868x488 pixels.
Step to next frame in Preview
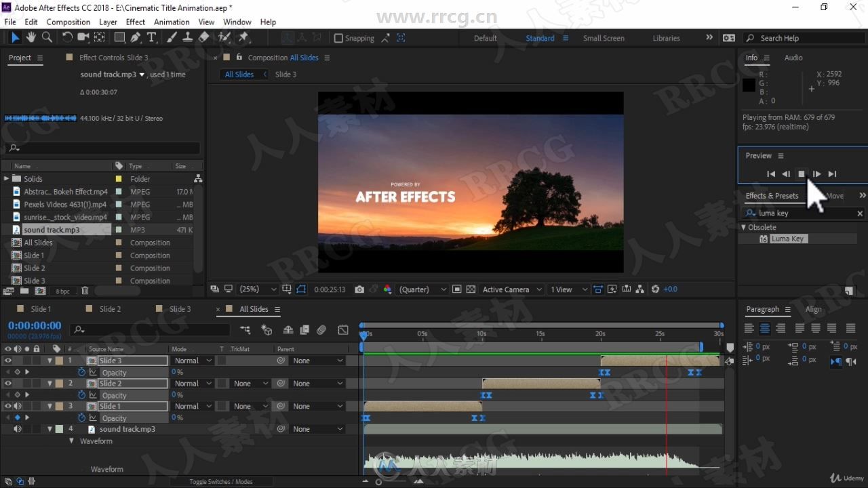click(x=816, y=174)
